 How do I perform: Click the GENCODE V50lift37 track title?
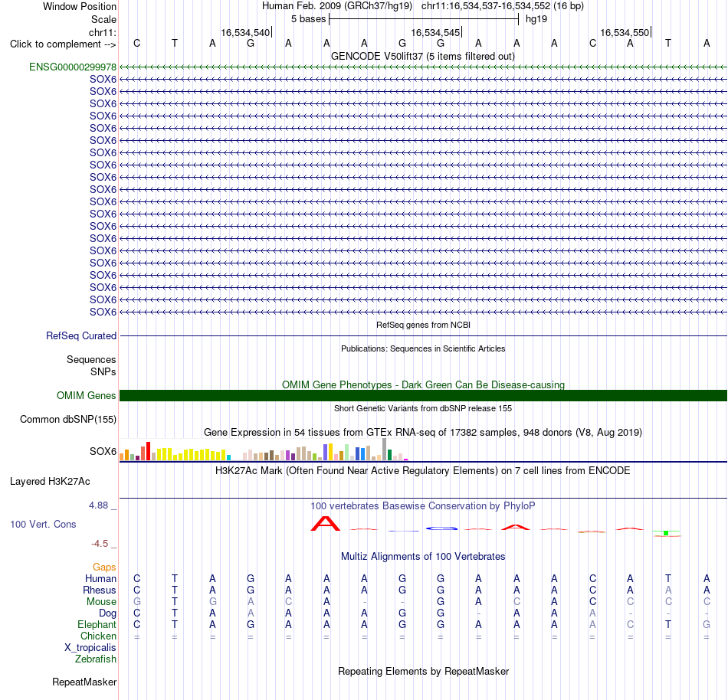click(x=422, y=56)
